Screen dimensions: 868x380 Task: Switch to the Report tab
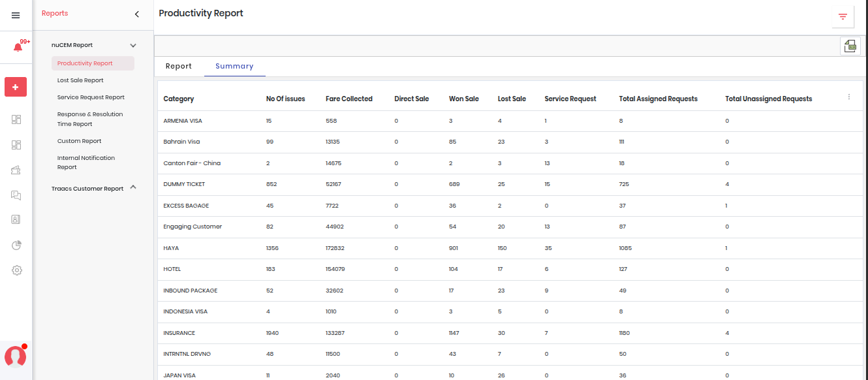[x=178, y=67]
